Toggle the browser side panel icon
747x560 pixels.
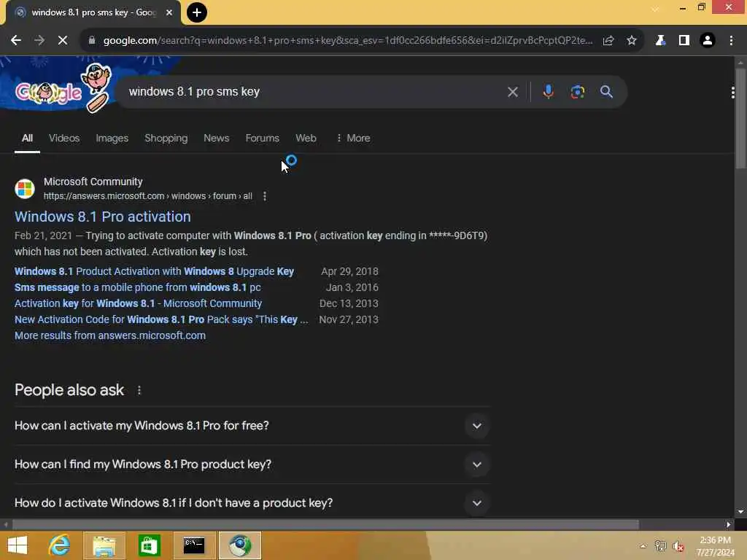(684, 41)
